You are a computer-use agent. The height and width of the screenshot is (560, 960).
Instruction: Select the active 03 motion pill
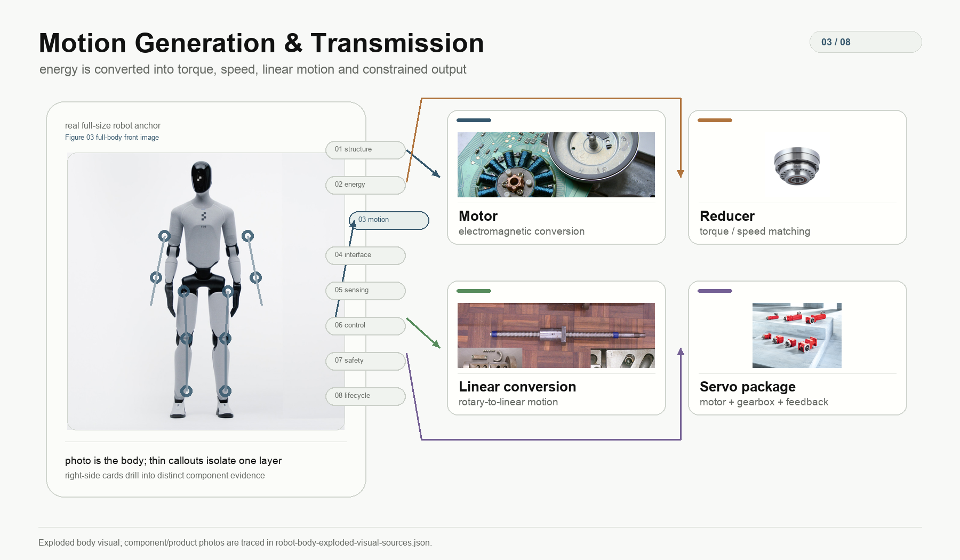tap(389, 220)
